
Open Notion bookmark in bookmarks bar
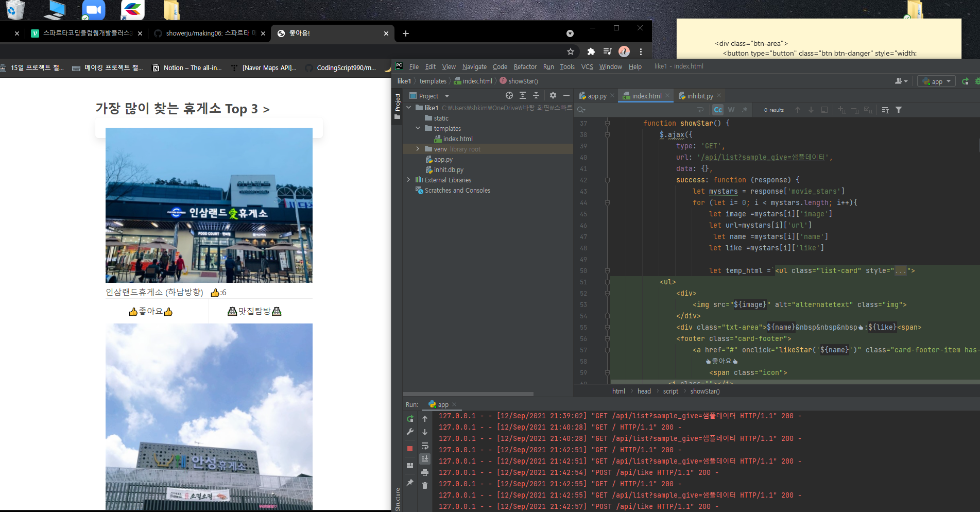point(187,67)
